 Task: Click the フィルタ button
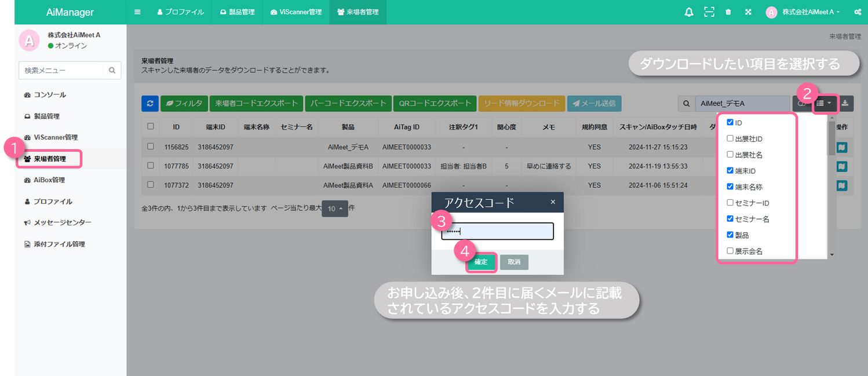click(x=184, y=104)
